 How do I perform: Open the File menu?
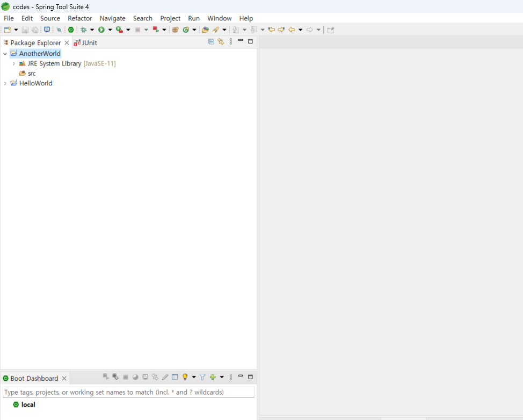point(9,18)
